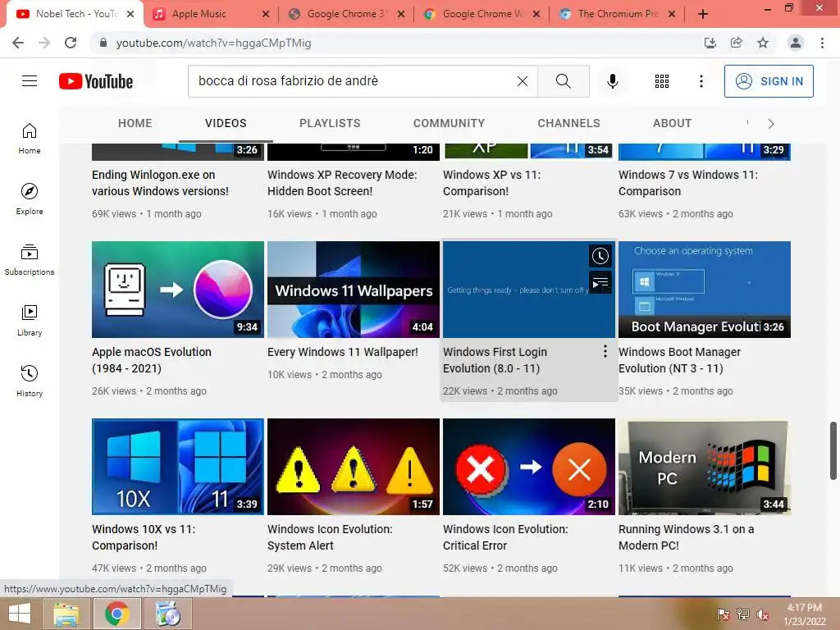Open File Explorer from the taskbar
The image size is (840, 630).
pyautogui.click(x=66, y=614)
